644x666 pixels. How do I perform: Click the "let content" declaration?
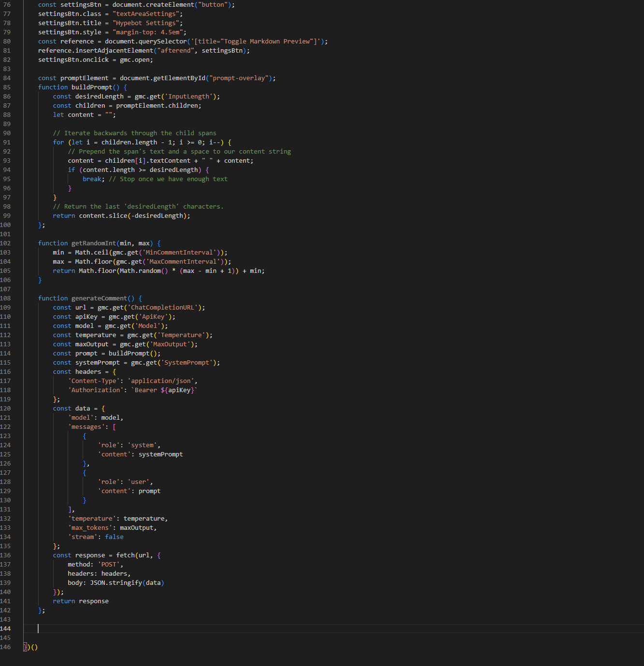click(x=73, y=115)
